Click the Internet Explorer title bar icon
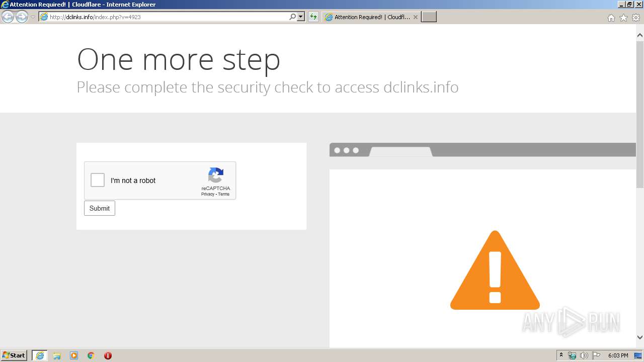The image size is (644, 362). point(5,5)
